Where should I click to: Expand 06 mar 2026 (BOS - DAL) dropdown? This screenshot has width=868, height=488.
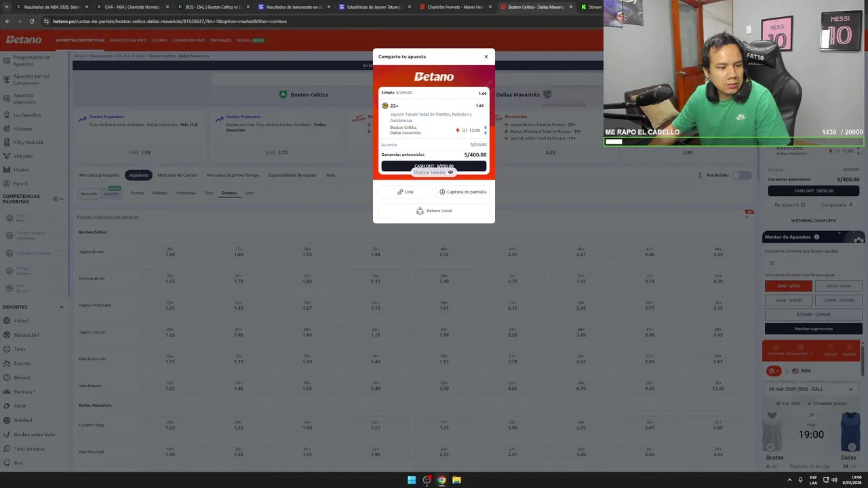tap(812, 389)
